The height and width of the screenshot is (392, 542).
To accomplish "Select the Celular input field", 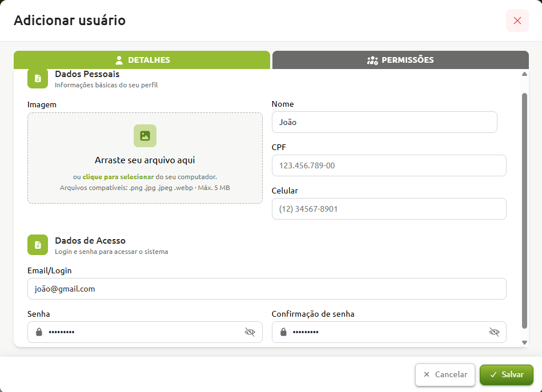I will pos(389,209).
